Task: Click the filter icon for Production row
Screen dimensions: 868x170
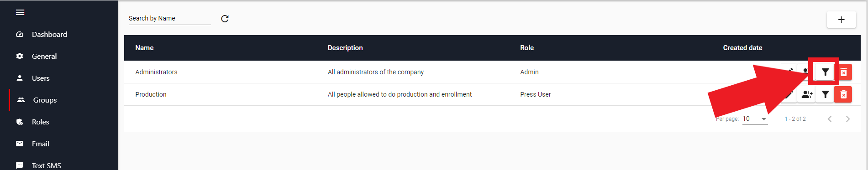Action: (825, 94)
